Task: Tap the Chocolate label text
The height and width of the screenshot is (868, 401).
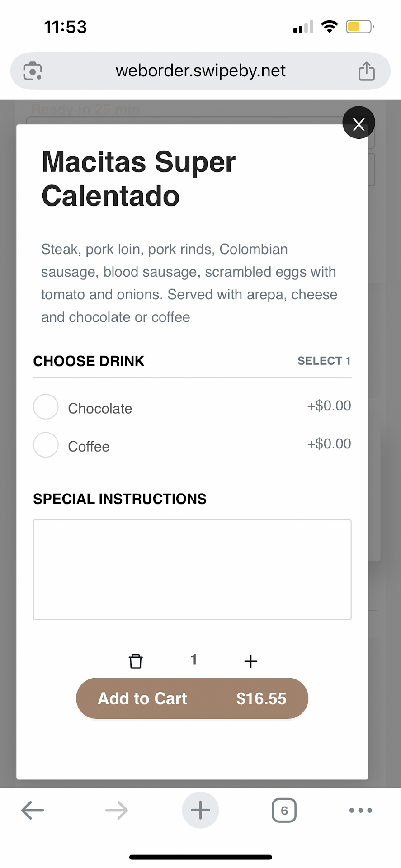Action: coord(100,409)
